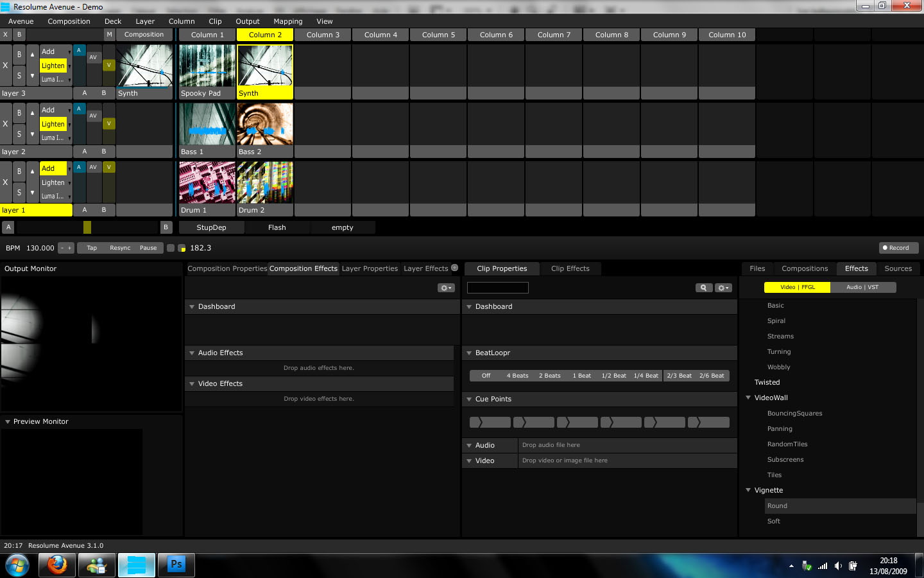Viewport: 924px width, 578px height.
Task: Clear layer 1 with its X button
Action: tap(6, 182)
